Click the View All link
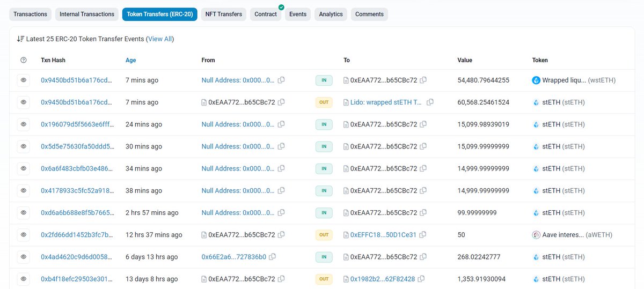Screen dimensions: 644x289 pyautogui.click(x=160, y=39)
